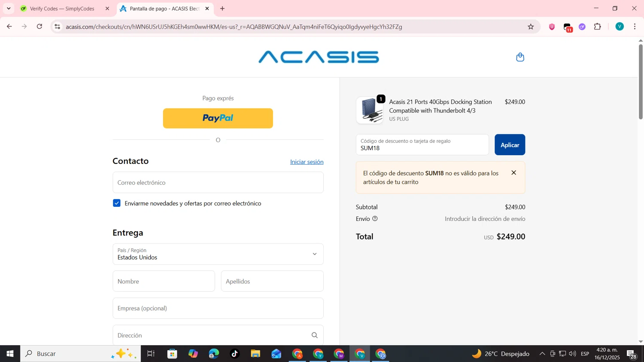The height and width of the screenshot is (362, 644).
Task: Click the ACASIS logo
Action: pyautogui.click(x=319, y=57)
